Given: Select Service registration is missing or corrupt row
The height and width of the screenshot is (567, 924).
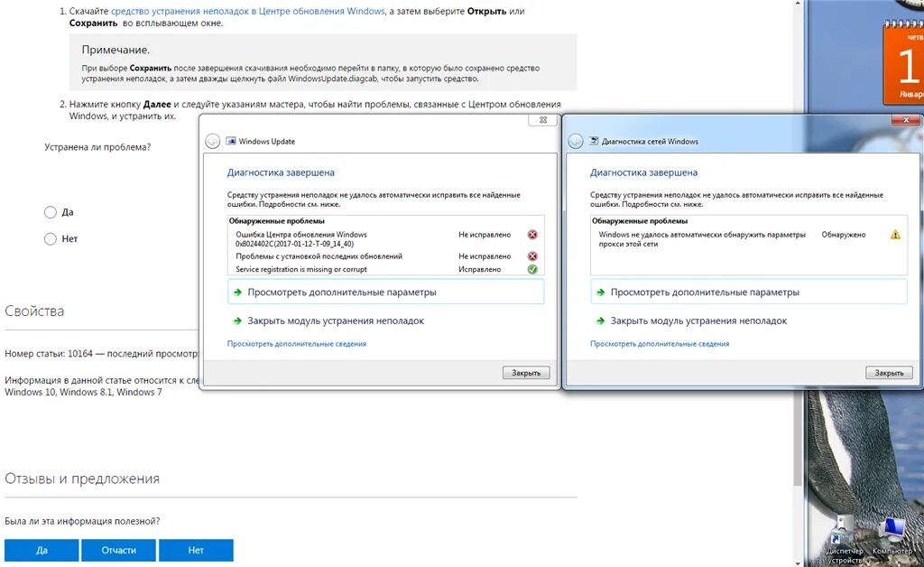Looking at the screenshot, I should click(385, 269).
